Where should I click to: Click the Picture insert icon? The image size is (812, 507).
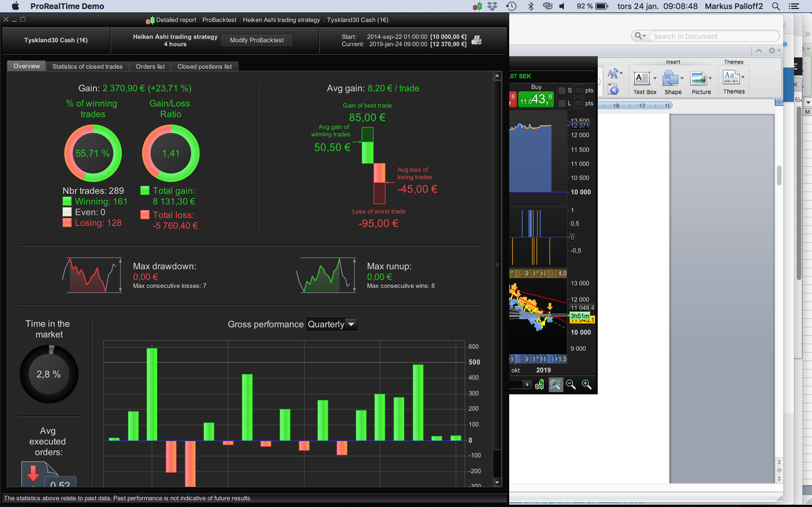click(x=698, y=79)
